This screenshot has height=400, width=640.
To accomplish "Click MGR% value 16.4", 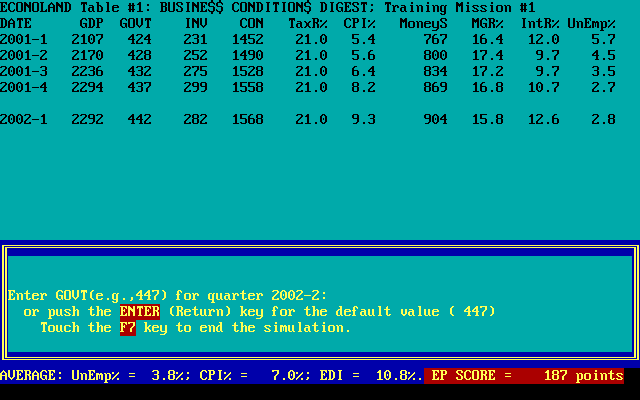I will [x=488, y=40].
